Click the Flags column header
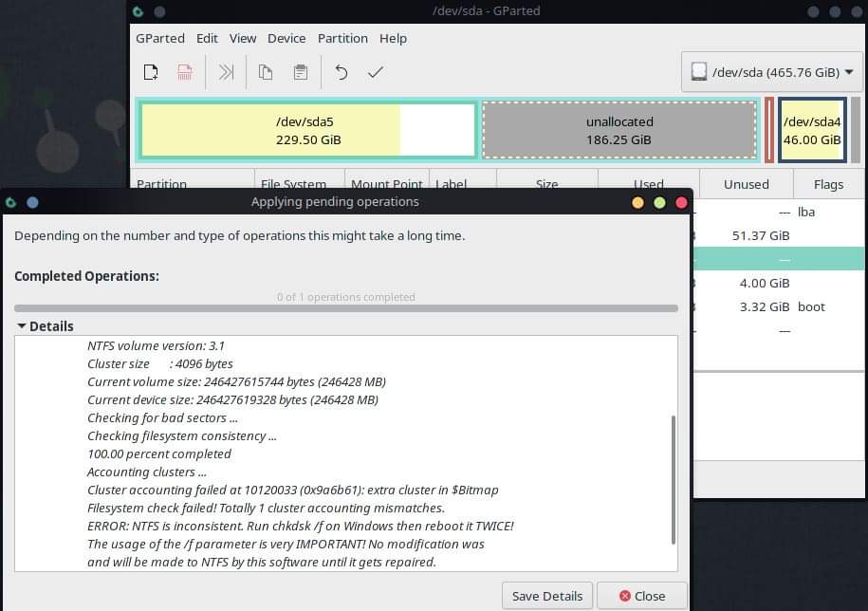This screenshot has width=868, height=611. pyautogui.click(x=827, y=183)
